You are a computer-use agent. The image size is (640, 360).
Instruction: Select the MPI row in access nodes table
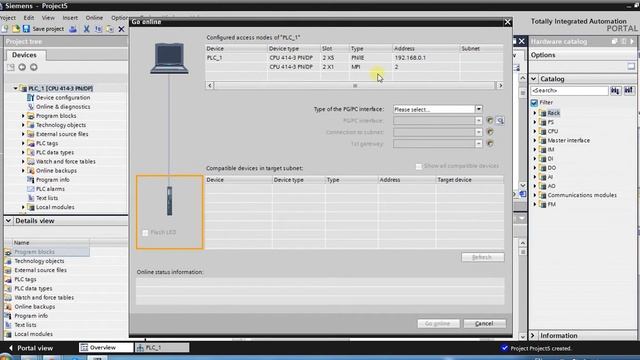[x=354, y=67]
